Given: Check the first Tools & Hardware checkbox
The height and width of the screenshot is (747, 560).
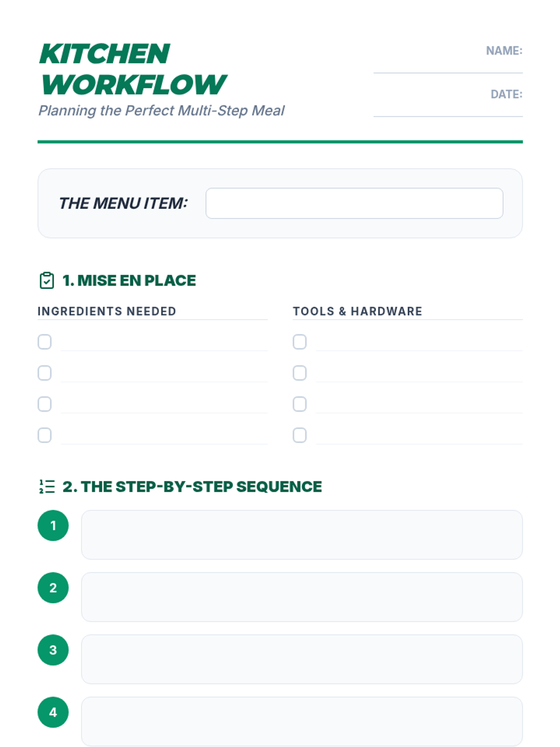Looking at the screenshot, I should 300,342.
